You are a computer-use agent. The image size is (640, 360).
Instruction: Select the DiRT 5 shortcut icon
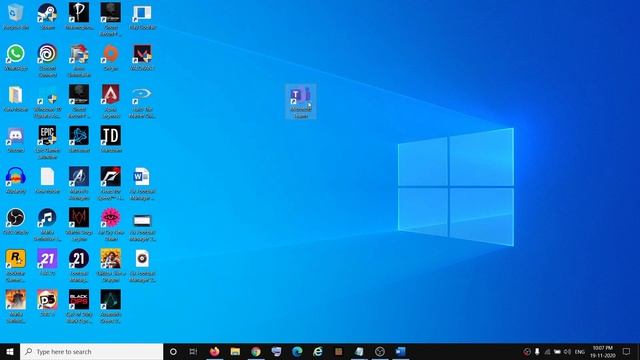pos(47,303)
